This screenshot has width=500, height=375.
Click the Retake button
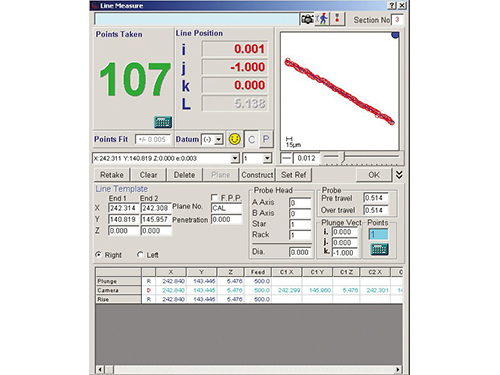click(x=112, y=175)
